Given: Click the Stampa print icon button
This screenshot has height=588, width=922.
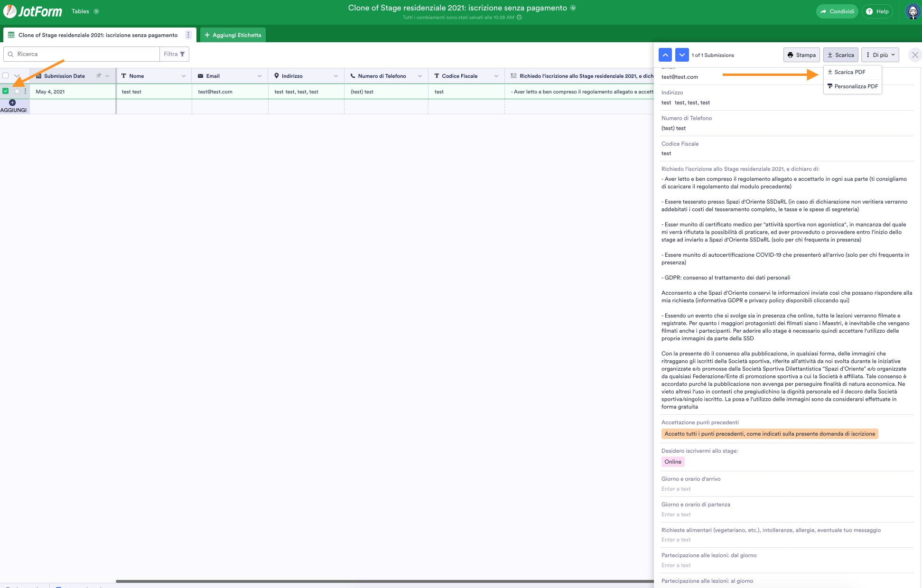Looking at the screenshot, I should point(790,55).
